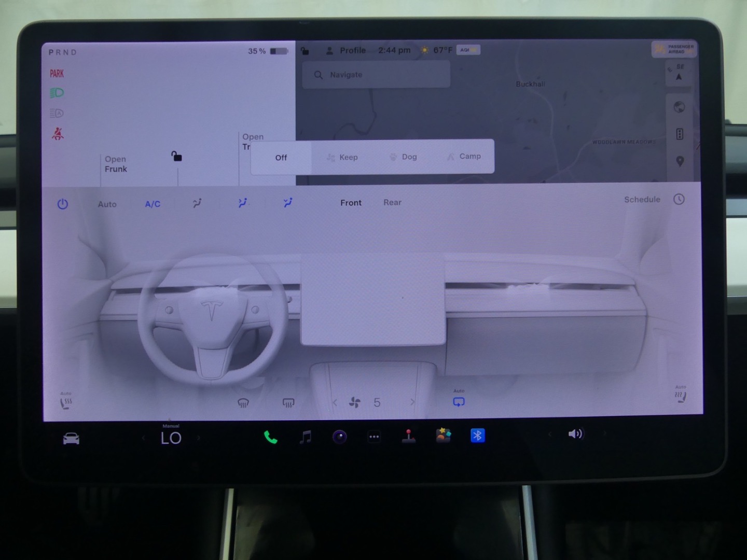This screenshot has height=560, width=747.
Task: Increase fan speed with right chevron
Action: click(x=412, y=402)
